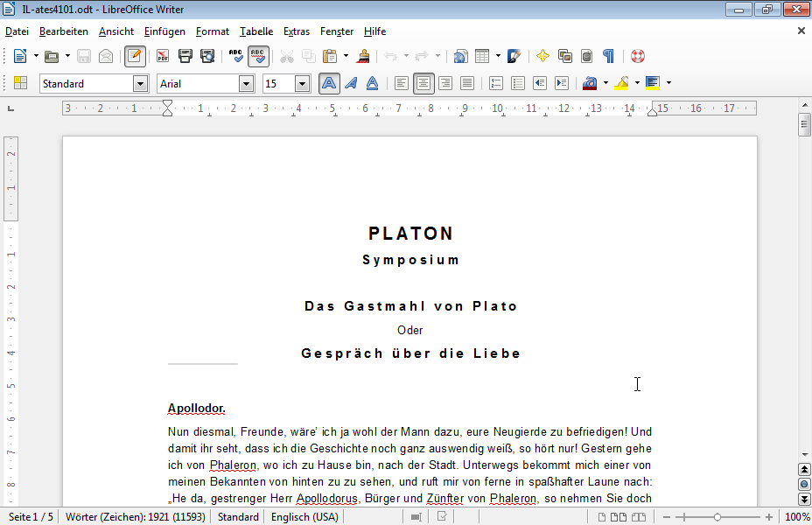812x525 pixels.
Task: Open the paragraph style dropdown (Standard)
Action: [x=140, y=83]
